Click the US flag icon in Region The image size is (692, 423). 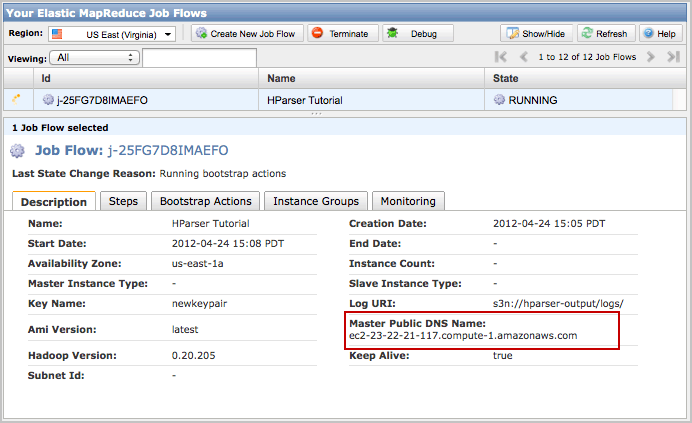click(57, 34)
